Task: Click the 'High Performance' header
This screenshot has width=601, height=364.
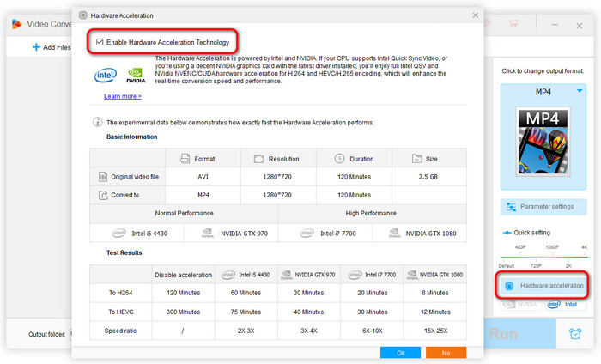Action: tap(371, 213)
